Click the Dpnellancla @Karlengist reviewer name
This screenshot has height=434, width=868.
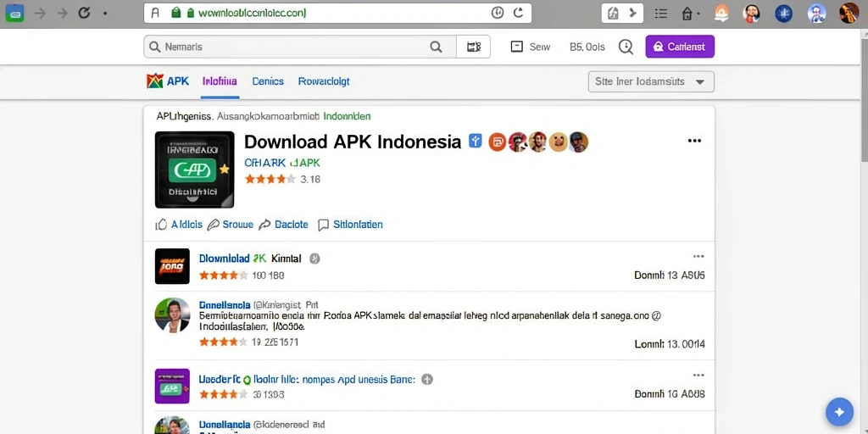pyautogui.click(x=259, y=305)
